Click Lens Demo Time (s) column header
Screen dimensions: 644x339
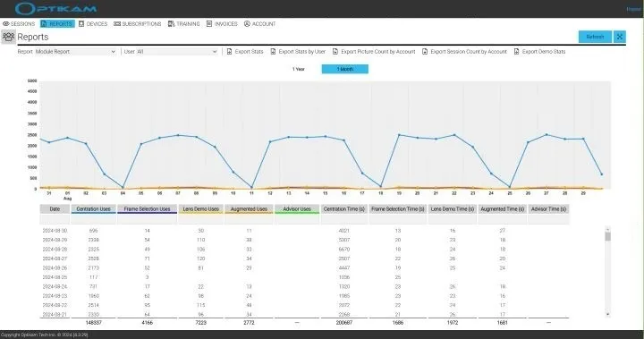coord(453,209)
